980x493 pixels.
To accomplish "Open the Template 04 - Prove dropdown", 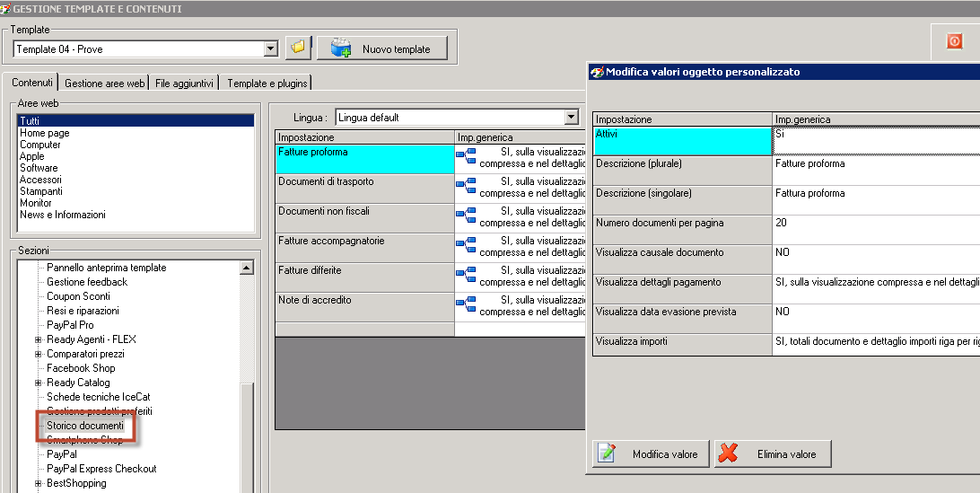I will (x=271, y=48).
